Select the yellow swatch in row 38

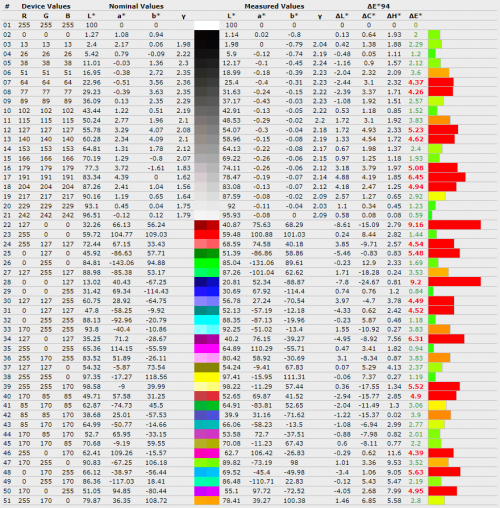207,377
